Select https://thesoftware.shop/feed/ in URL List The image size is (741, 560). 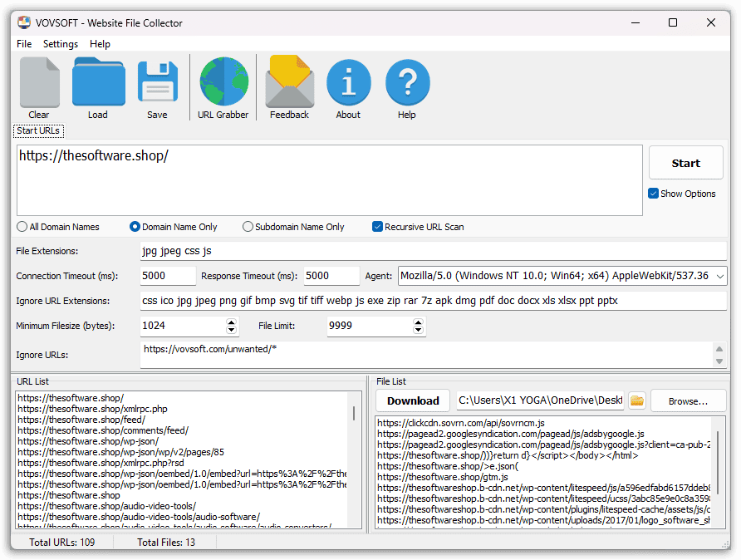81,420
